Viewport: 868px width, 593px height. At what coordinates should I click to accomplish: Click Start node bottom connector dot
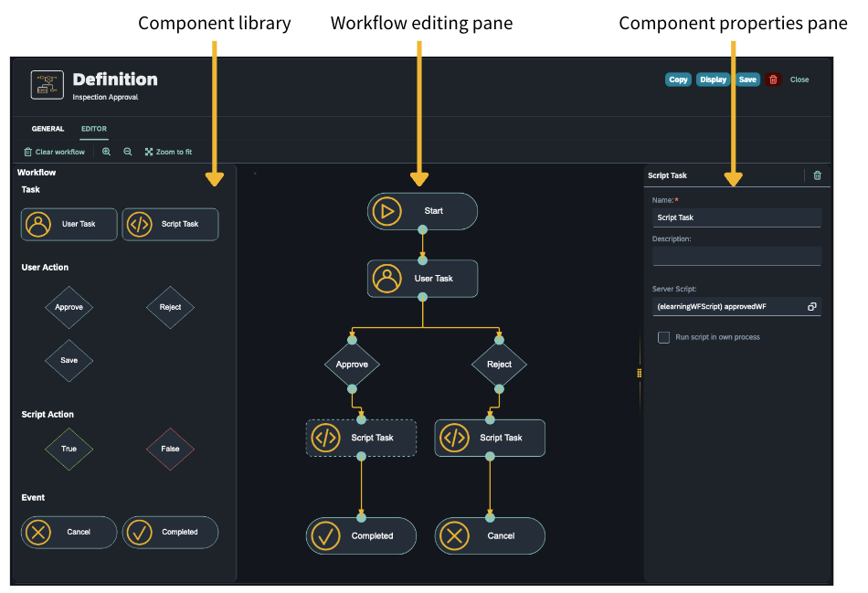tap(422, 229)
